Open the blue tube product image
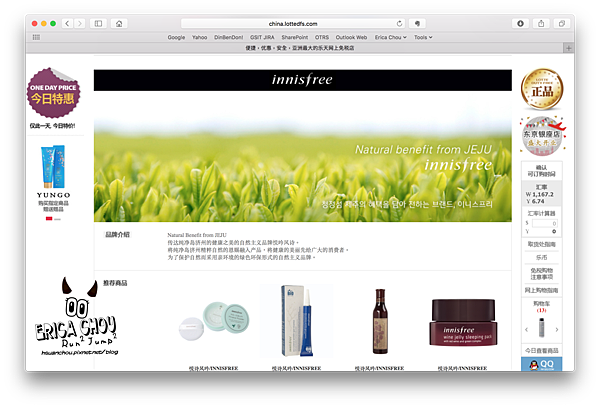This screenshot has height=408, width=600. pos(297,321)
